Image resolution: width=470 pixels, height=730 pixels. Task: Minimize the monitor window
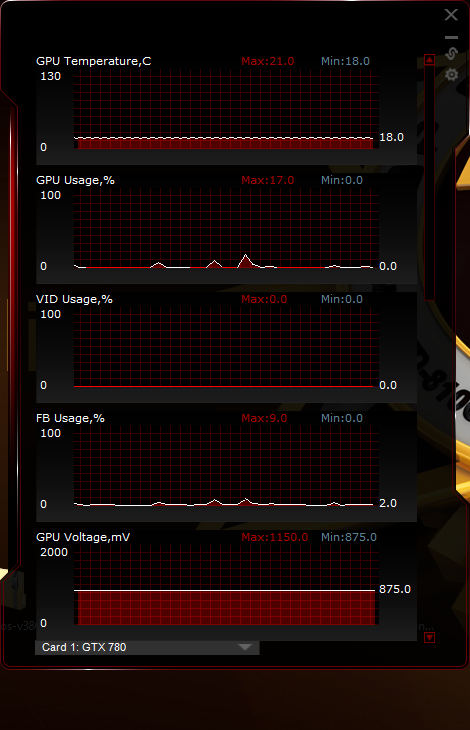451,37
